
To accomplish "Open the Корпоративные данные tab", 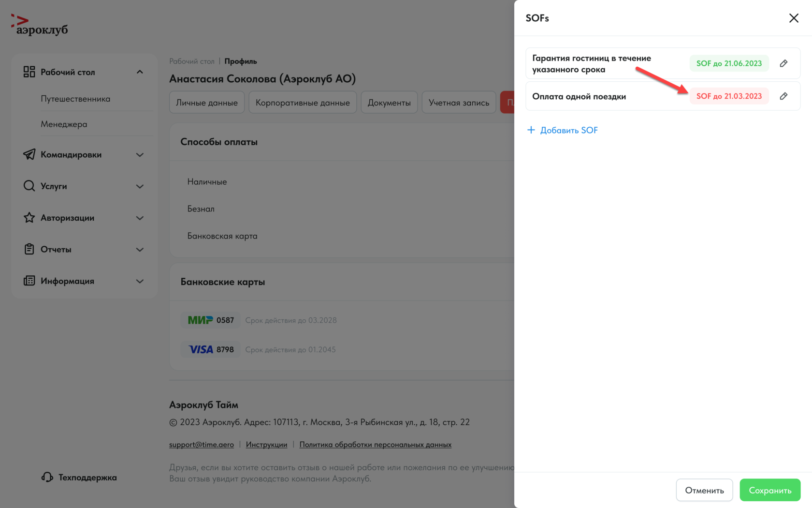I will 303,103.
